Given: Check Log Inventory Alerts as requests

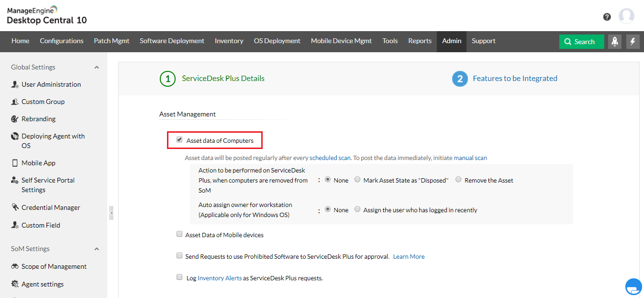Looking at the screenshot, I should click(179, 277).
